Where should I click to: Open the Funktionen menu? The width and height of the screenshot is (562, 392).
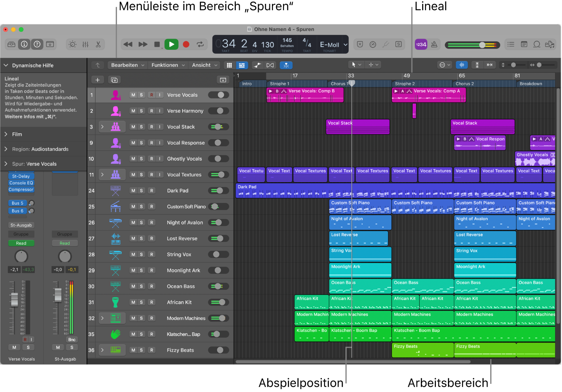168,65
